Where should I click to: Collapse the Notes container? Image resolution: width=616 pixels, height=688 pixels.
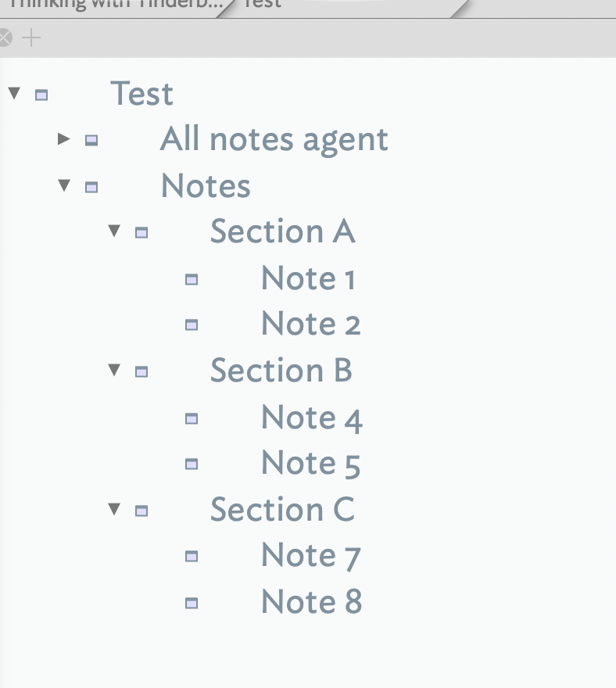(x=64, y=185)
